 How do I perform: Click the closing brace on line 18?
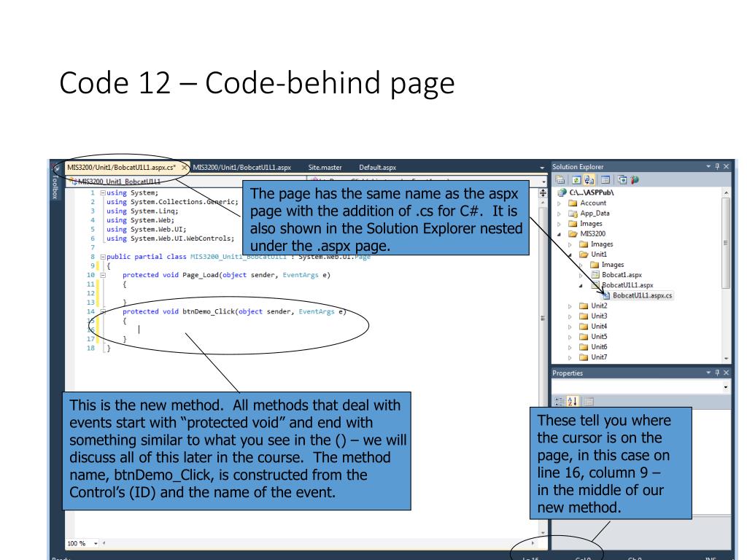click(108, 348)
